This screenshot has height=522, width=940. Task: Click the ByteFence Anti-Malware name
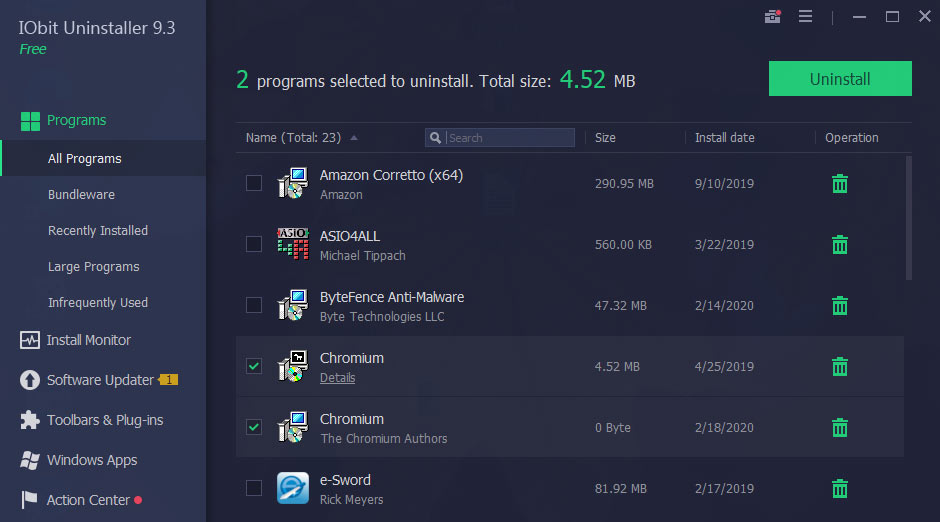(392, 297)
